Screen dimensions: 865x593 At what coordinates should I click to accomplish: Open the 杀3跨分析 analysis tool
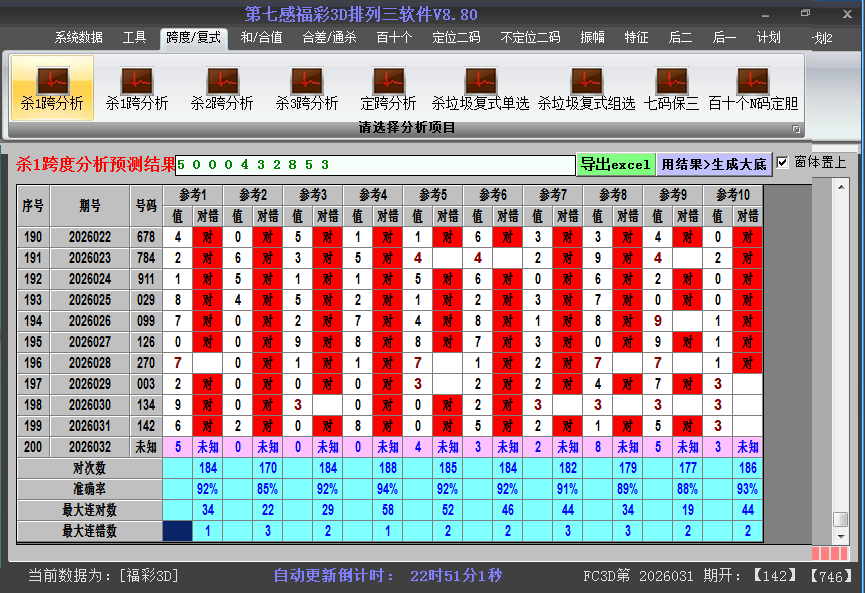(307, 87)
